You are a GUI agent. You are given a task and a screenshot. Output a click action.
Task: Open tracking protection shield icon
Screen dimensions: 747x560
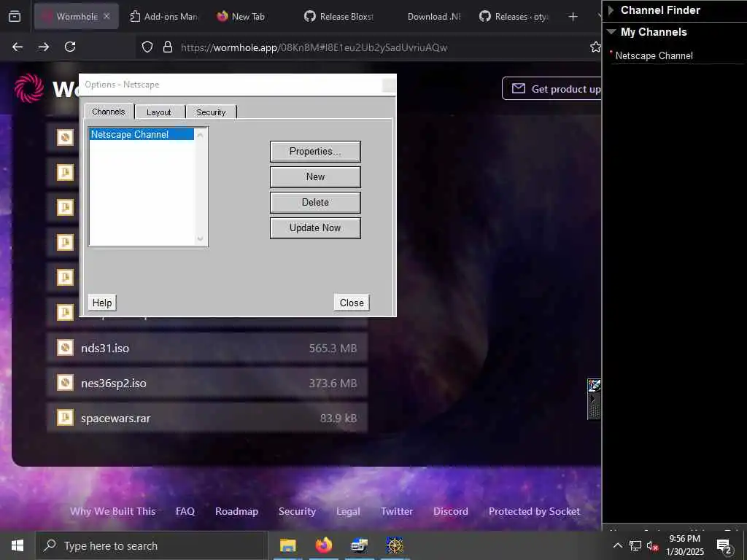coord(147,47)
